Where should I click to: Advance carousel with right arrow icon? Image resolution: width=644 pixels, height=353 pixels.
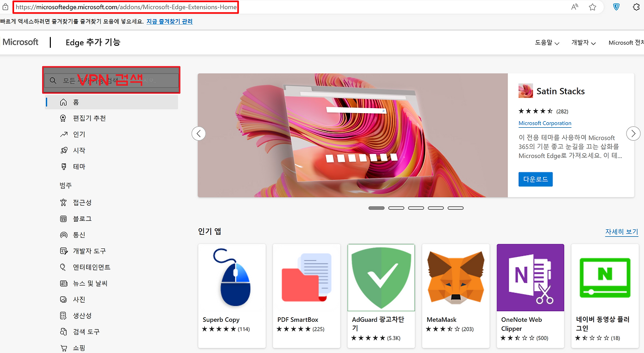pos(633,133)
